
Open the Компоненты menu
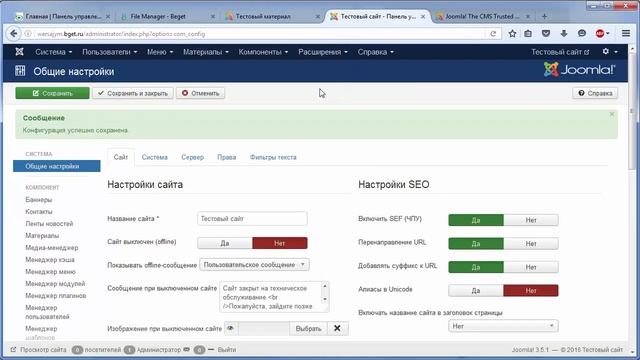point(263,52)
